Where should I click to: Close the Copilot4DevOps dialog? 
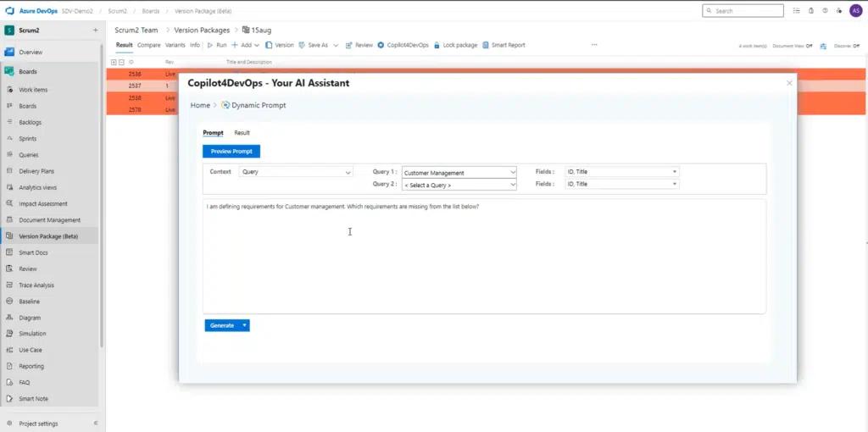[x=789, y=83]
